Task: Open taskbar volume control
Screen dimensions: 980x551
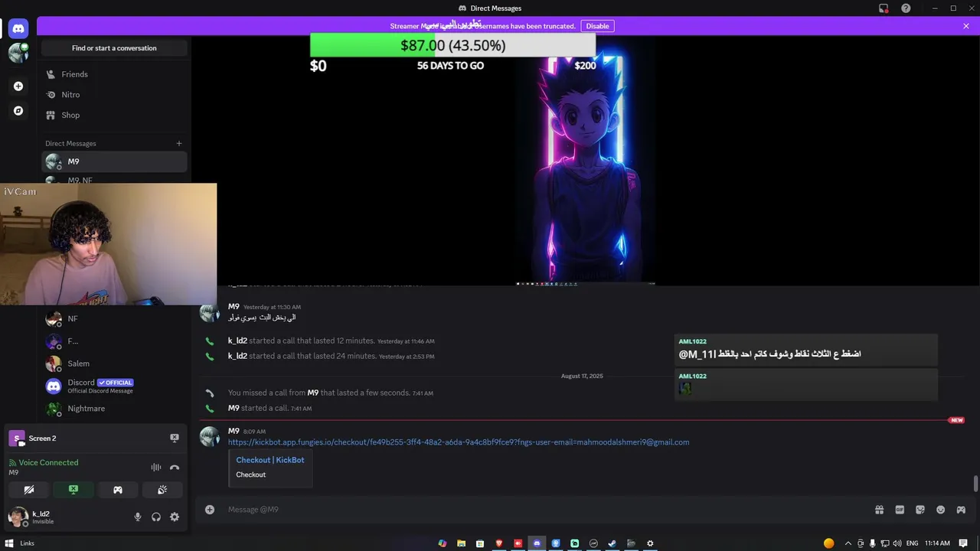Action: [x=897, y=543]
